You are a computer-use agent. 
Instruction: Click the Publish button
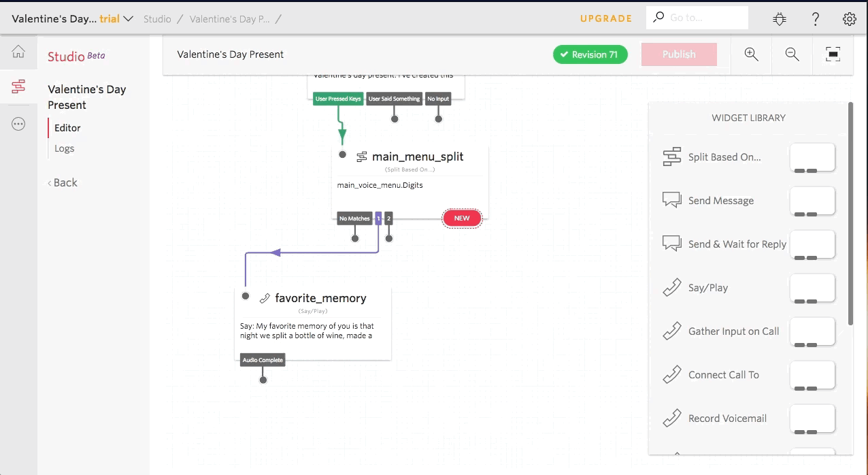coord(679,54)
